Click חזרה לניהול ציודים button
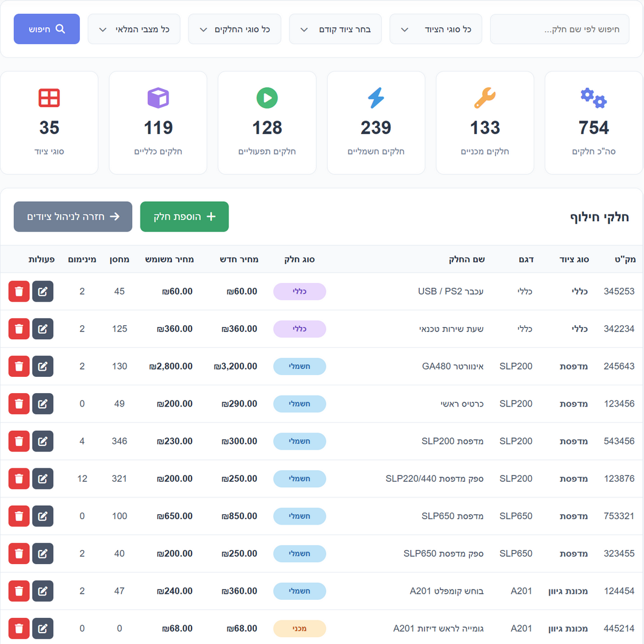 (x=73, y=217)
